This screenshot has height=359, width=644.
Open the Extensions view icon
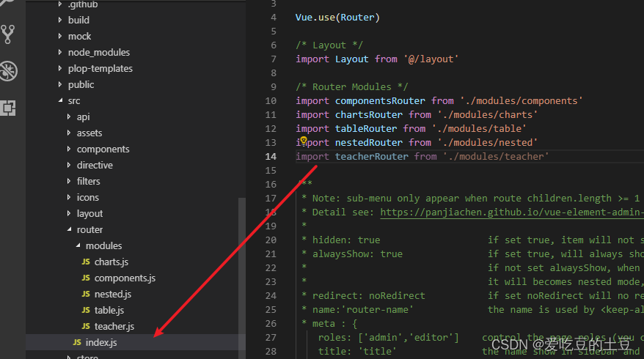pyautogui.click(x=8, y=108)
